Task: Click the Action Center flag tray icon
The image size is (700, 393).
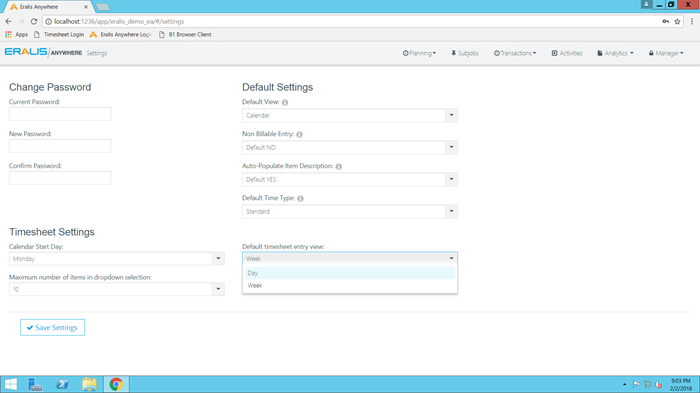Action: click(x=636, y=384)
